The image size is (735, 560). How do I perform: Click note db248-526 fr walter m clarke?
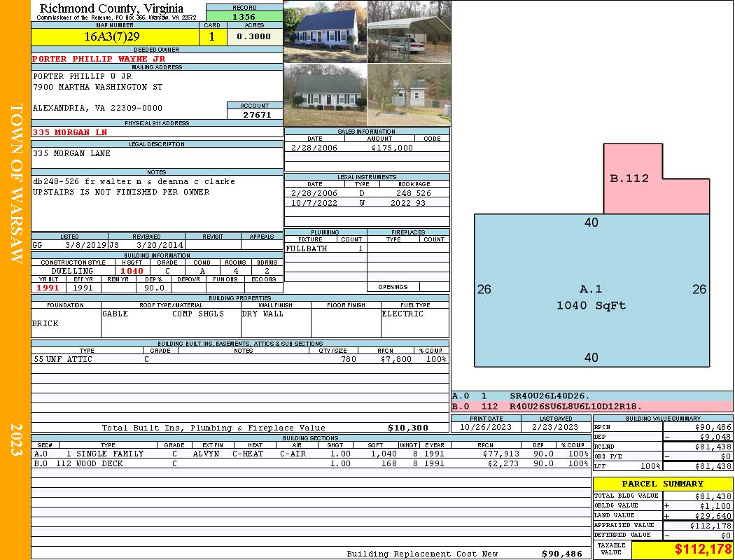pyautogui.click(x=134, y=181)
